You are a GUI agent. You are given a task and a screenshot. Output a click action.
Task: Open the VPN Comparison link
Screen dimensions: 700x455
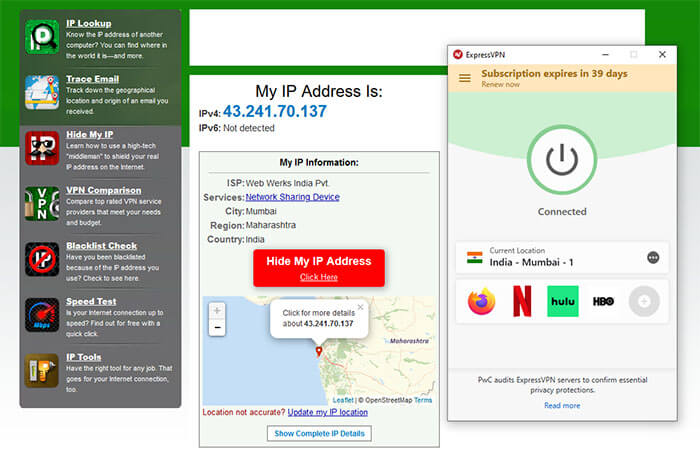[104, 190]
